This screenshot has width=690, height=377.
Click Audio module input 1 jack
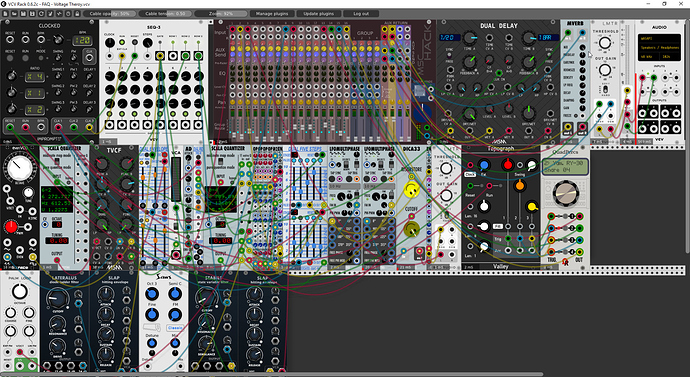[642, 78]
